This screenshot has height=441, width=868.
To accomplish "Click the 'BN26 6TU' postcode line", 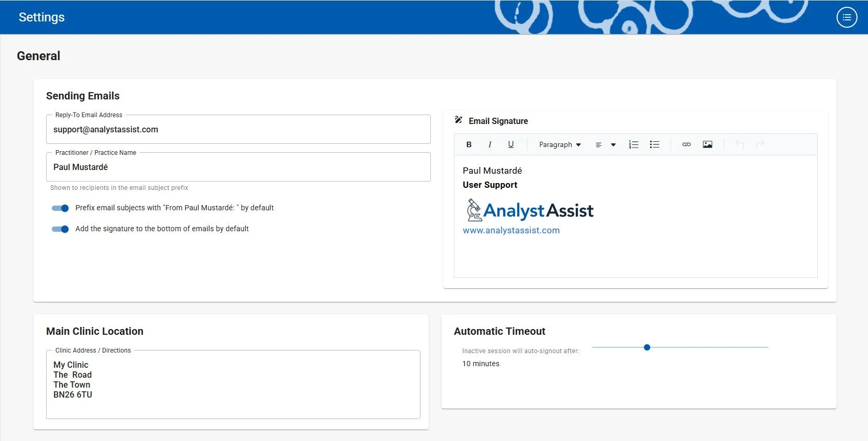I will click(x=73, y=395).
